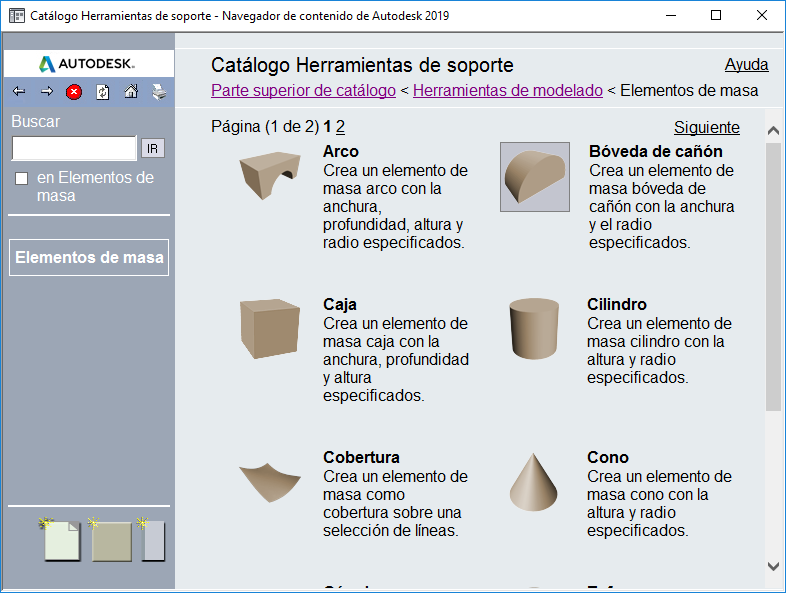Click the red stop icon
The width and height of the screenshot is (786, 593).
click(74, 92)
